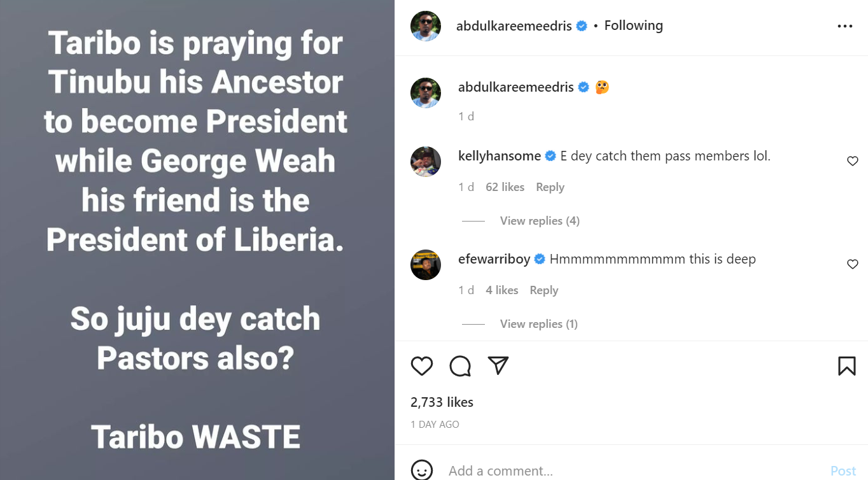The image size is (868, 480).
Task: Open the comment icon below the post
Action: [459, 366]
